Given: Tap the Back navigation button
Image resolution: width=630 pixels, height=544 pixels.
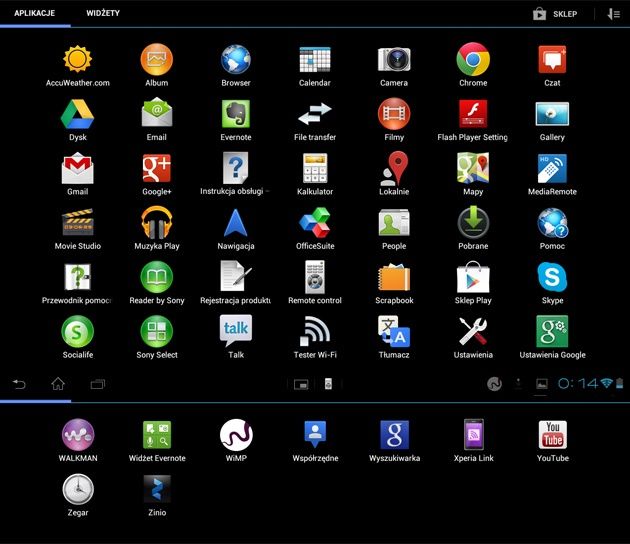Looking at the screenshot, I should 19,384.
